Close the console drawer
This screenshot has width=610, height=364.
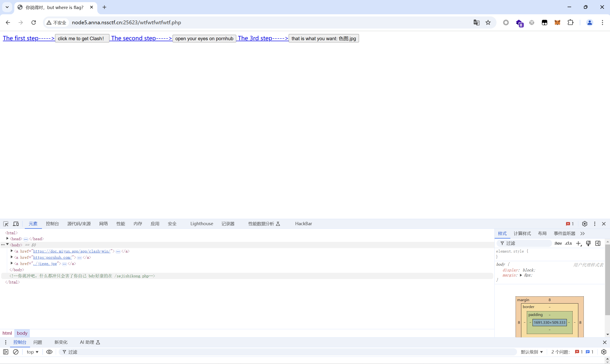point(605,342)
